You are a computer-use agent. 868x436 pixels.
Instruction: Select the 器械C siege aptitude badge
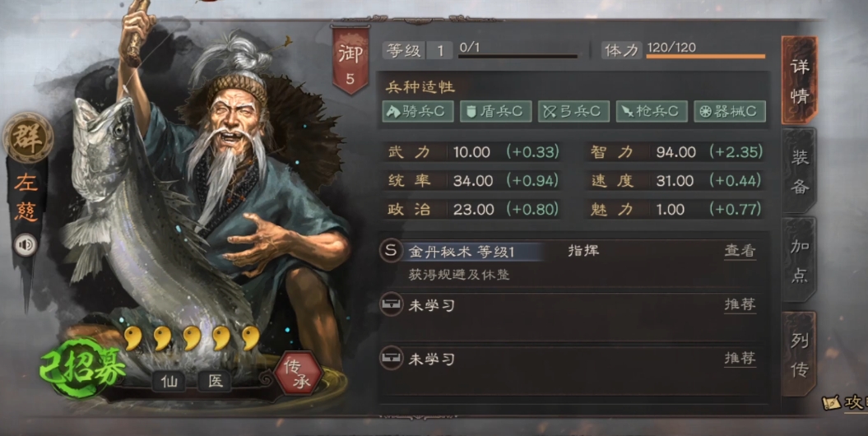(730, 111)
